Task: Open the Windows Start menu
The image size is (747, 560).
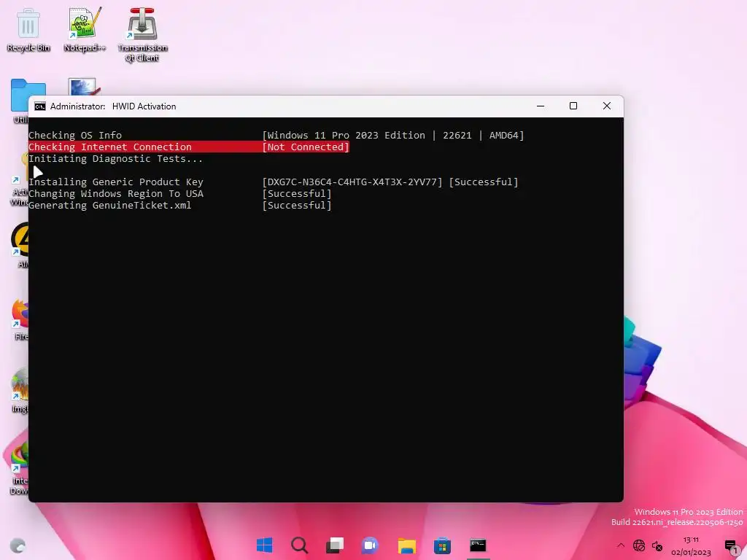Action: (264, 545)
